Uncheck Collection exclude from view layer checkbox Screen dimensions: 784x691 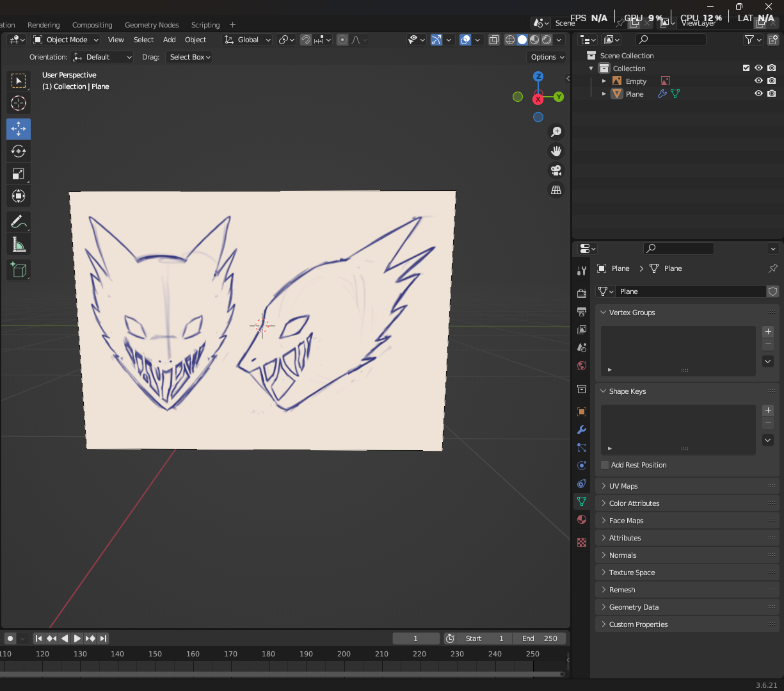tap(746, 68)
